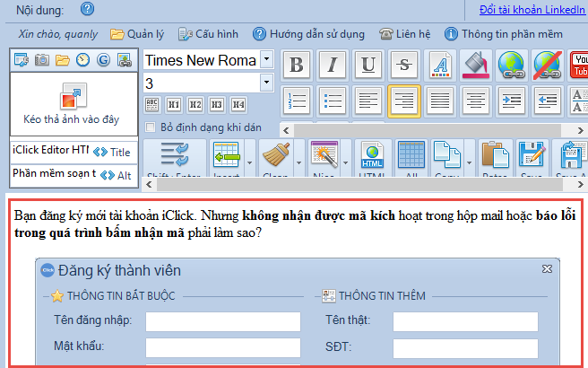Capture screenshot with camera icon
This screenshot has width=588, height=368.
[x=42, y=60]
